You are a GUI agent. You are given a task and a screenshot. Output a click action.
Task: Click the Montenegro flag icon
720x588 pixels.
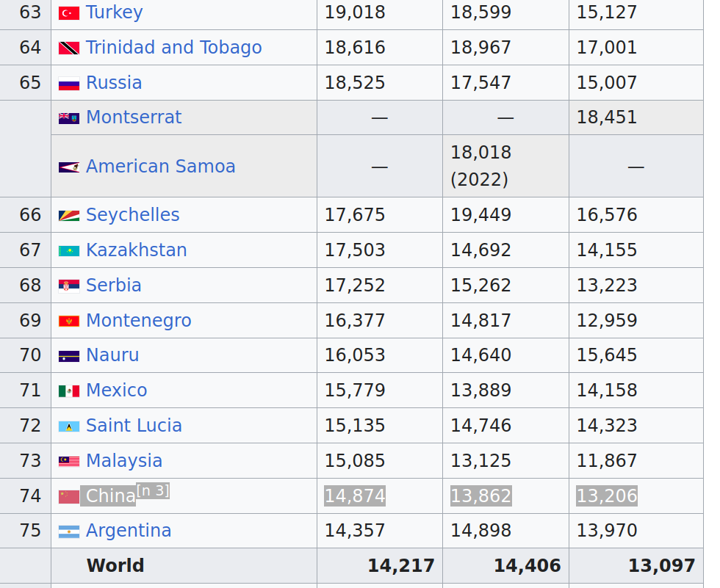point(69,322)
